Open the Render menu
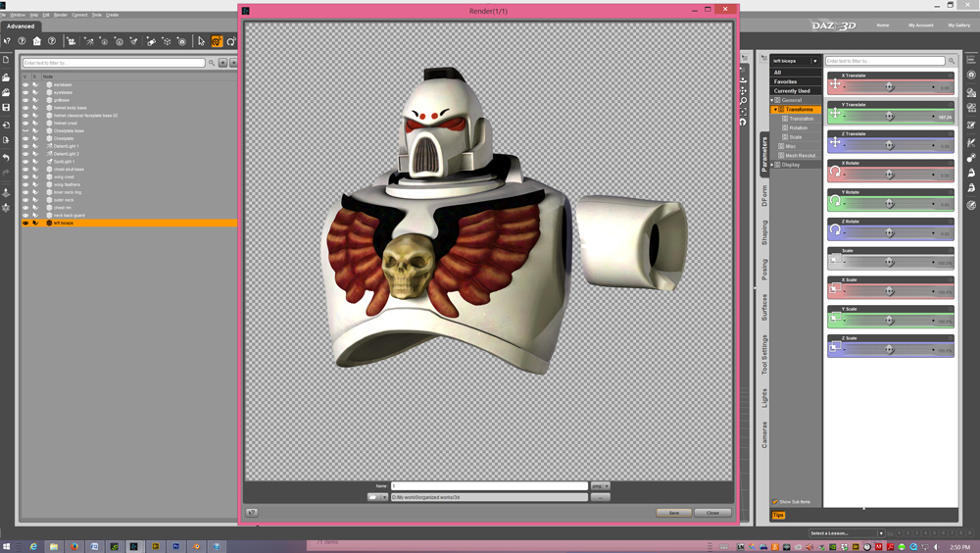 (x=61, y=15)
